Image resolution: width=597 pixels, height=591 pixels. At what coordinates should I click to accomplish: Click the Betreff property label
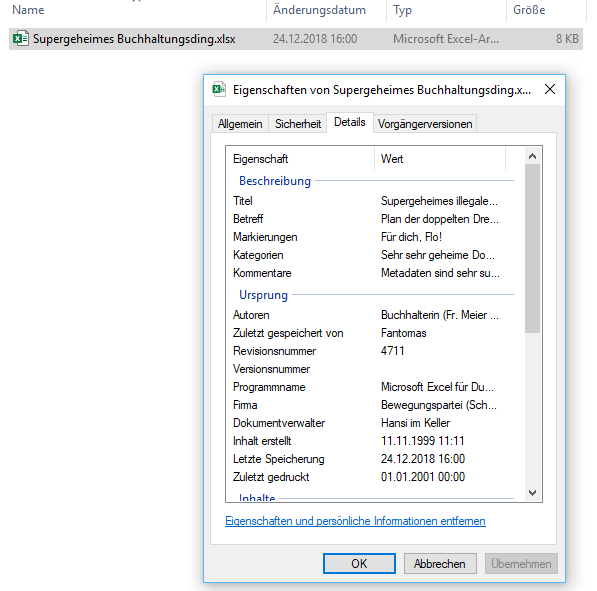pos(248,219)
